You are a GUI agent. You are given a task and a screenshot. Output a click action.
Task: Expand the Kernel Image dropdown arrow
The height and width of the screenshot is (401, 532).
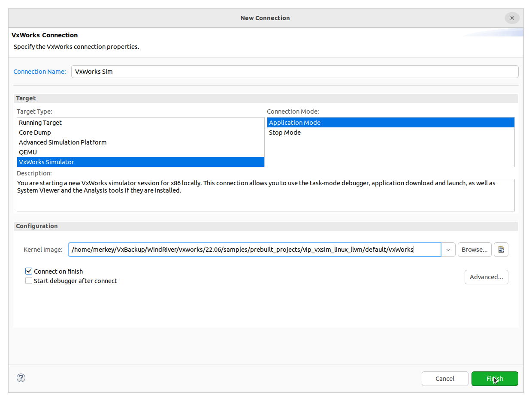[x=448, y=250]
